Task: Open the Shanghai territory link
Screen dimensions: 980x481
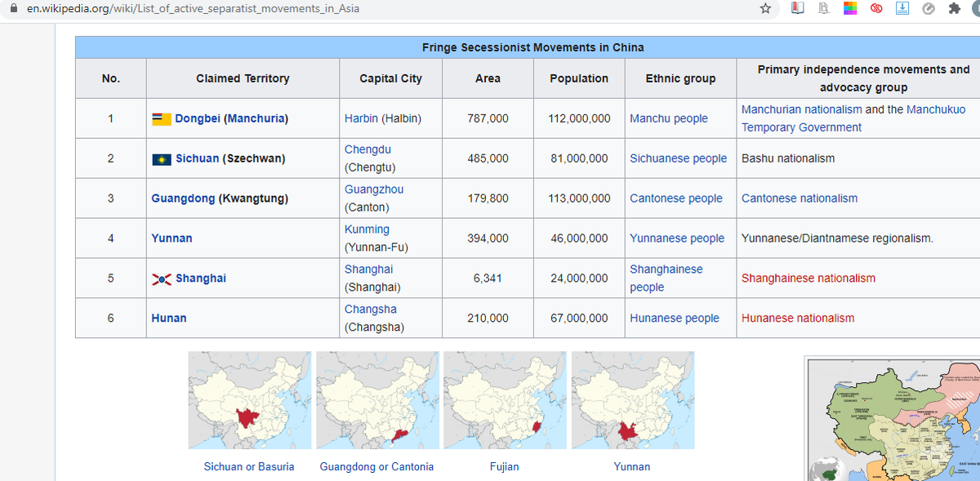Action: tap(201, 278)
